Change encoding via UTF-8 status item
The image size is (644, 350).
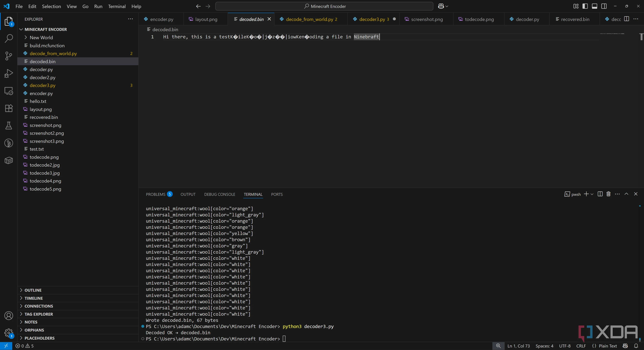point(565,346)
